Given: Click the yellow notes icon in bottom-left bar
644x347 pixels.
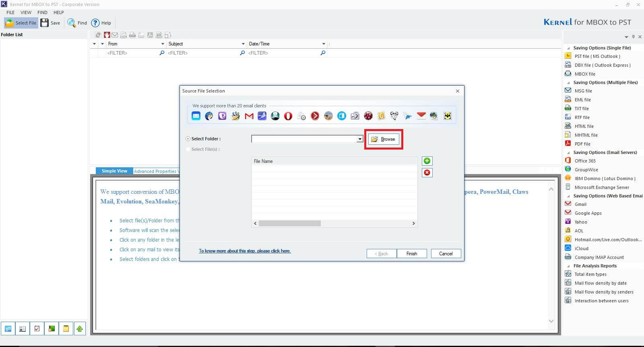Looking at the screenshot, I should pyautogui.click(x=66, y=329).
